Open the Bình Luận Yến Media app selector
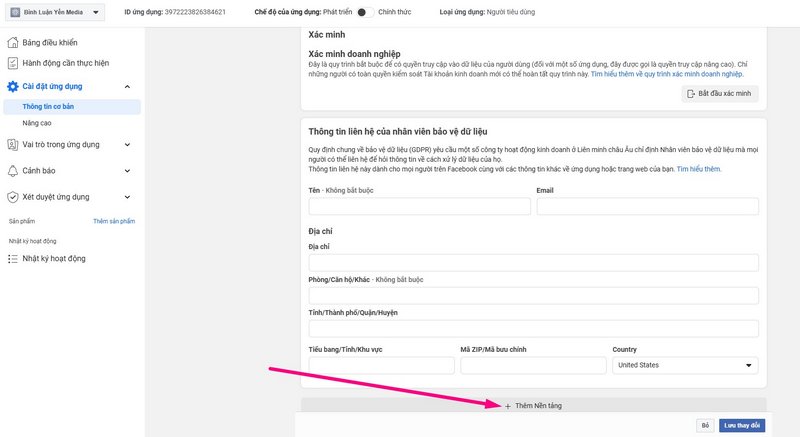Viewport: 800px width, 437px height. point(55,12)
